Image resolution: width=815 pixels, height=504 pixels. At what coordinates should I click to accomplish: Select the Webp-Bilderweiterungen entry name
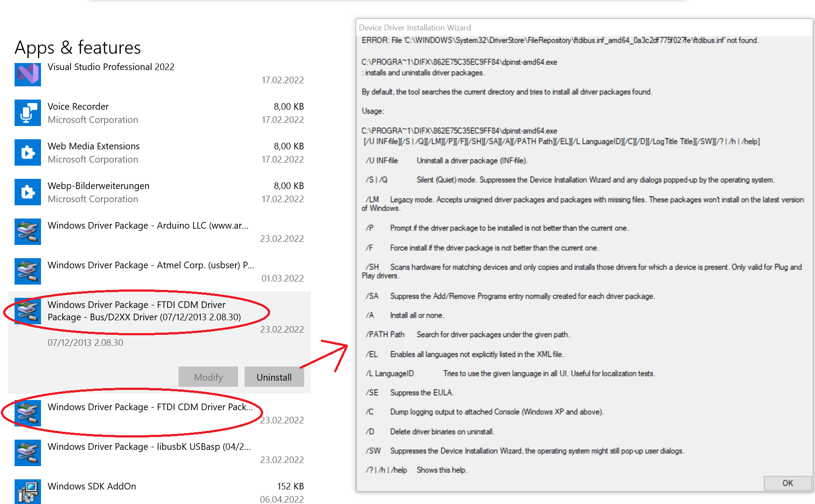tap(98, 186)
